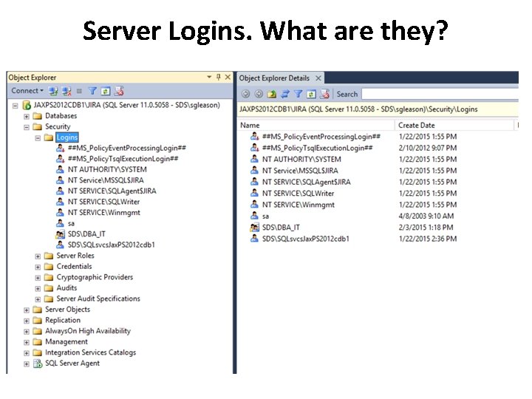
Task: Click Refresh icon in Object Explorer toolbar
Action: pos(106,91)
